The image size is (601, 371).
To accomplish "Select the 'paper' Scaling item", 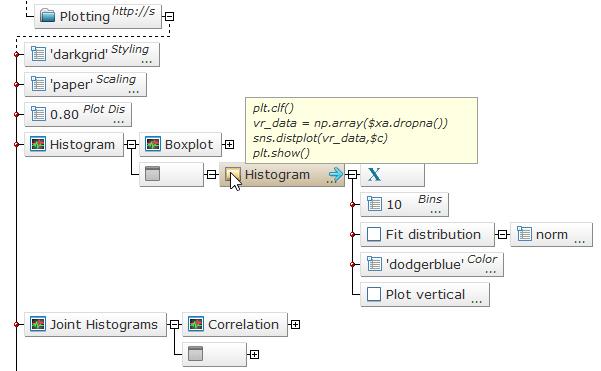I will 85,84.
